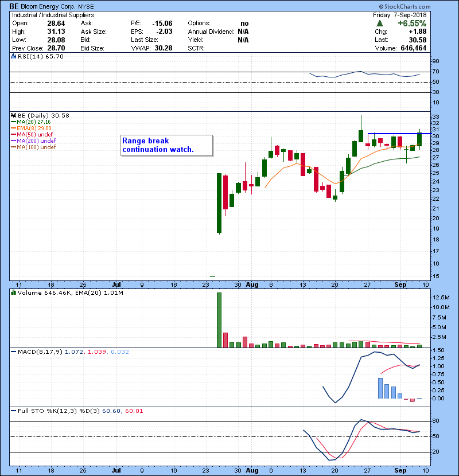The height and width of the screenshot is (476, 459).
Task: Click the Annual Dividend label
Action: (x=211, y=32)
